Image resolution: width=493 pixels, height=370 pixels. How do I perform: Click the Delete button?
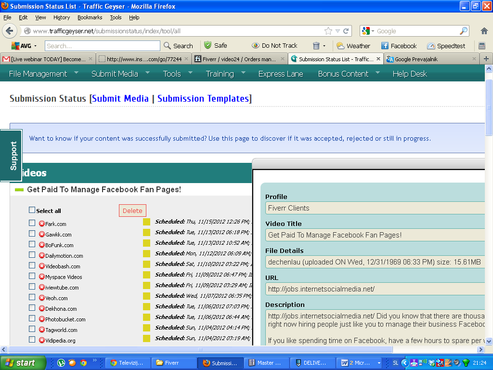[132, 211]
